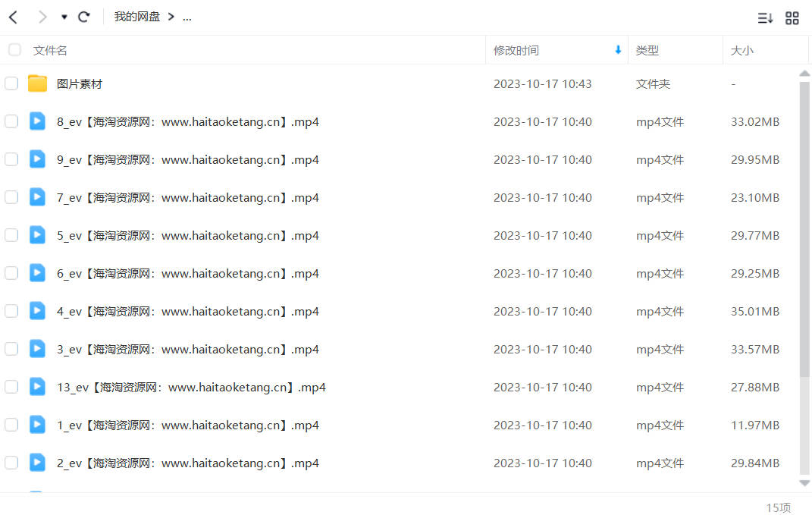Check the box for 2_ev video
The image size is (812, 515).
click(x=11, y=463)
